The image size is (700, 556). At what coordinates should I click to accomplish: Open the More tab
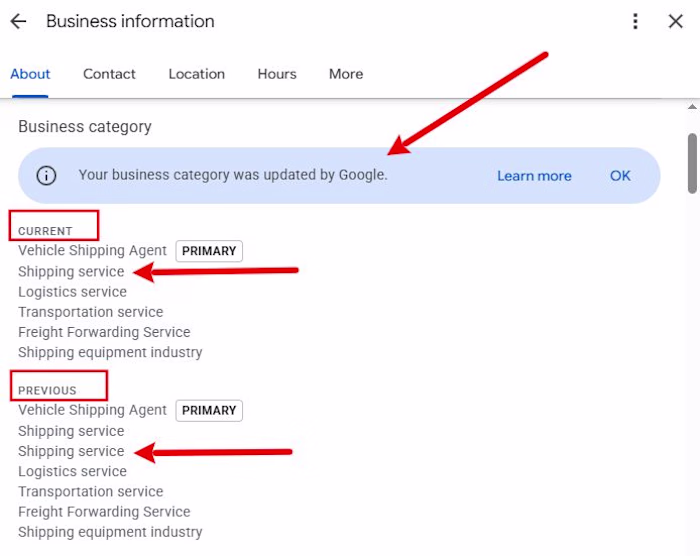346,74
